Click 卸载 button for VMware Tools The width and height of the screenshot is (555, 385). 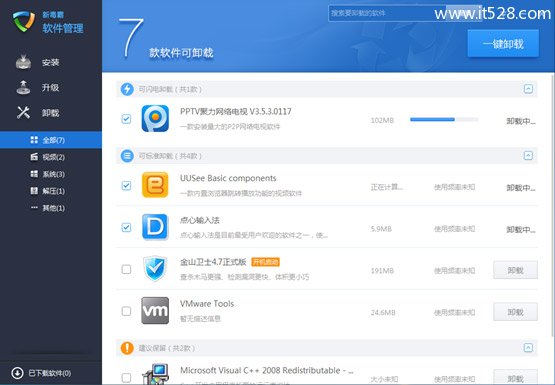[515, 312]
